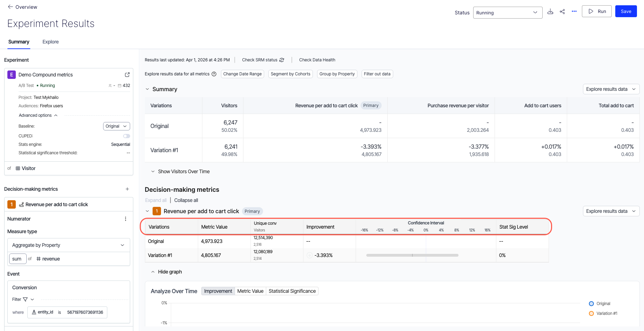
Task: Open the Status dropdown showing Running
Action: pyautogui.click(x=507, y=13)
